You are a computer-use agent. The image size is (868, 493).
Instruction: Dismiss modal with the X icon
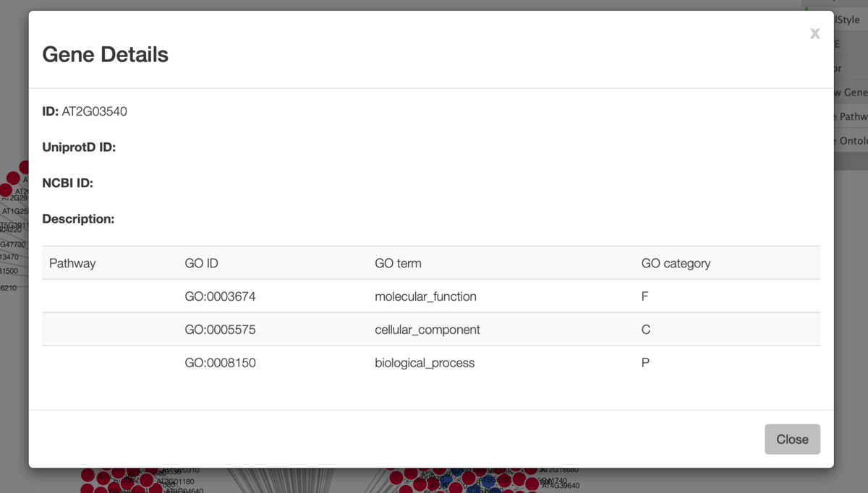coord(814,33)
